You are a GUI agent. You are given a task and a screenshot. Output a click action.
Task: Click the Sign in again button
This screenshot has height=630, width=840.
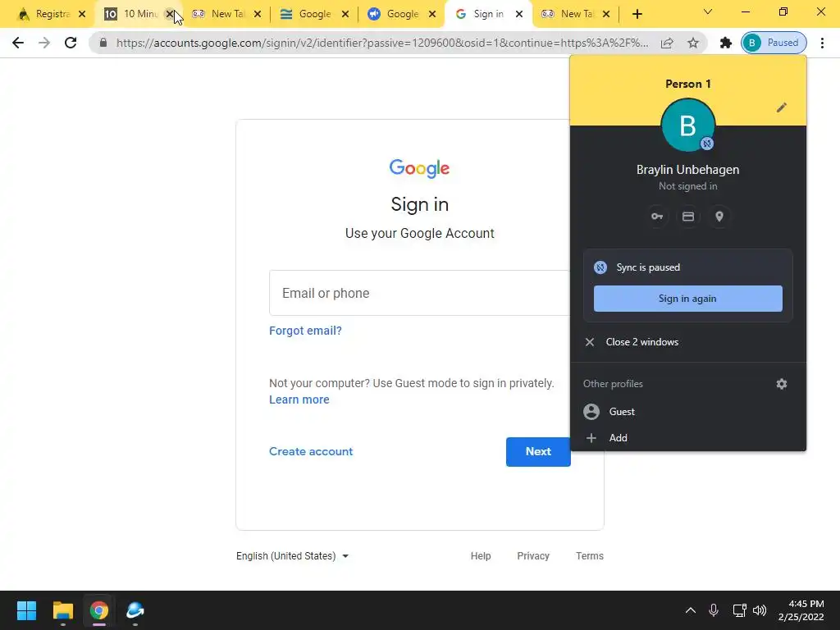coord(688,299)
